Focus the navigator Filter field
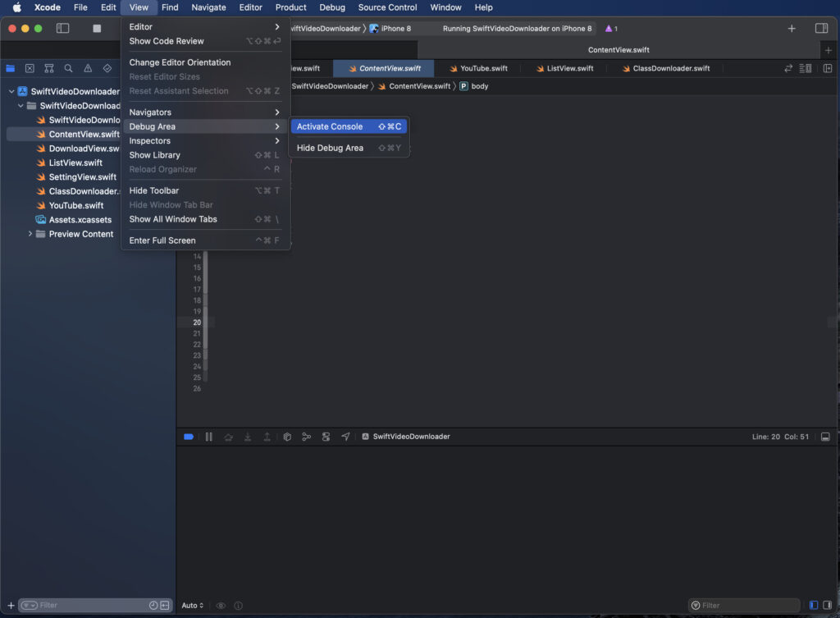This screenshot has height=618, width=840. pyautogui.click(x=95, y=606)
